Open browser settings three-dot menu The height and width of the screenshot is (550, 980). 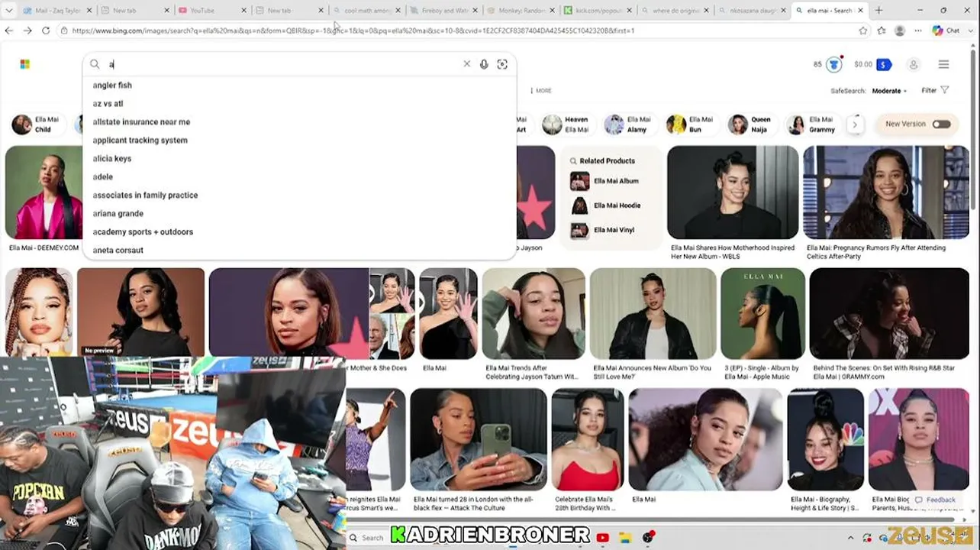coord(918,31)
